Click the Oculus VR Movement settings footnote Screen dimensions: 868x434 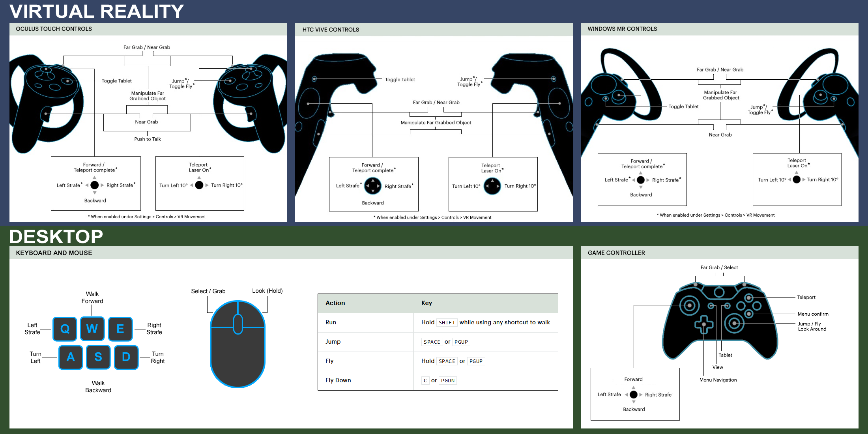[147, 217]
